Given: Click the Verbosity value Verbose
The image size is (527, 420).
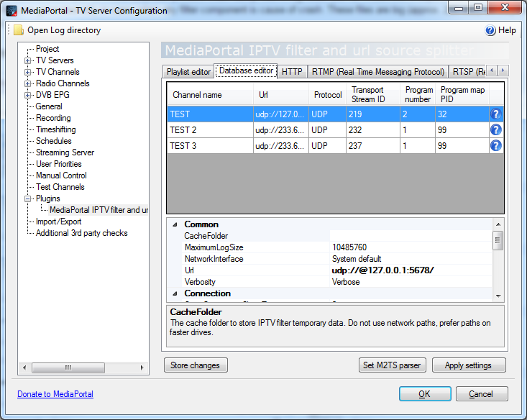Looking at the screenshot, I should 346,282.
